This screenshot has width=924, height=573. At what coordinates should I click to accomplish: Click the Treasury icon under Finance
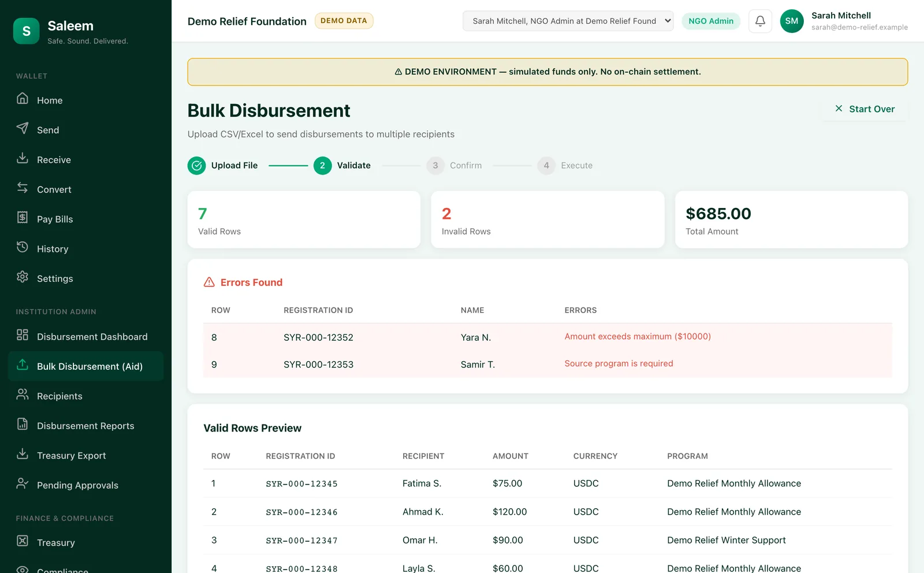[23, 541]
